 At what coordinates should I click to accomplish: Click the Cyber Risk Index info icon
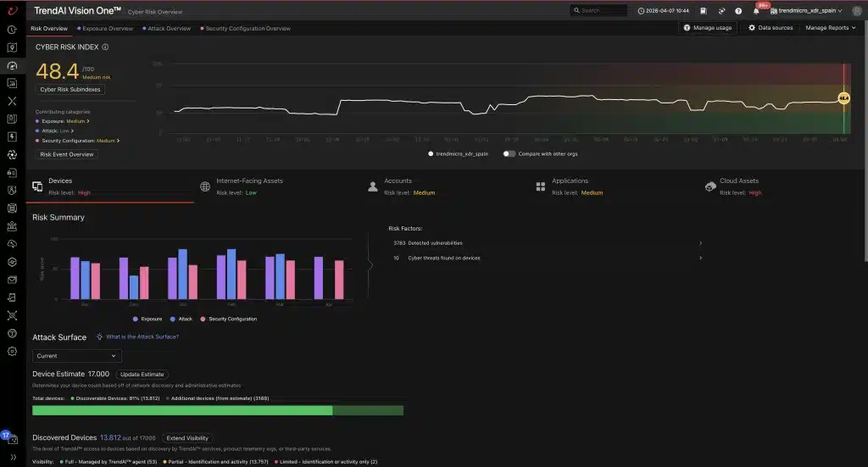(x=105, y=47)
